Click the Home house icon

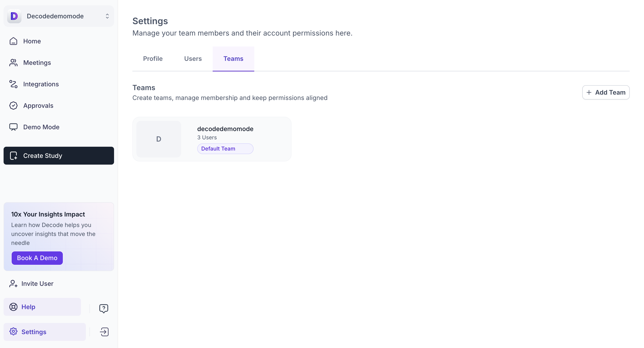(13, 41)
